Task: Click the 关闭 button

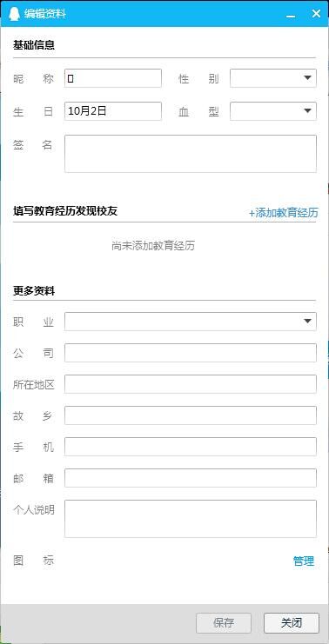Action: tap(292, 623)
